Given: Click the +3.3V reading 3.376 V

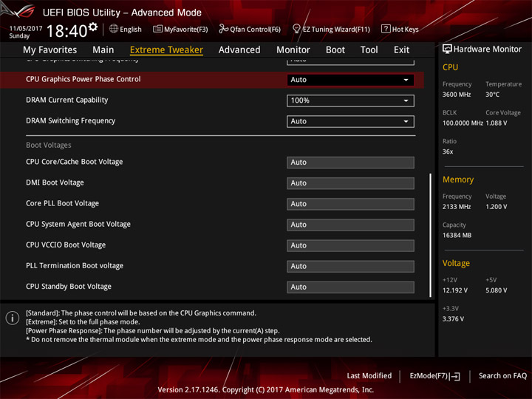Looking at the screenshot, I should pyautogui.click(x=453, y=319).
